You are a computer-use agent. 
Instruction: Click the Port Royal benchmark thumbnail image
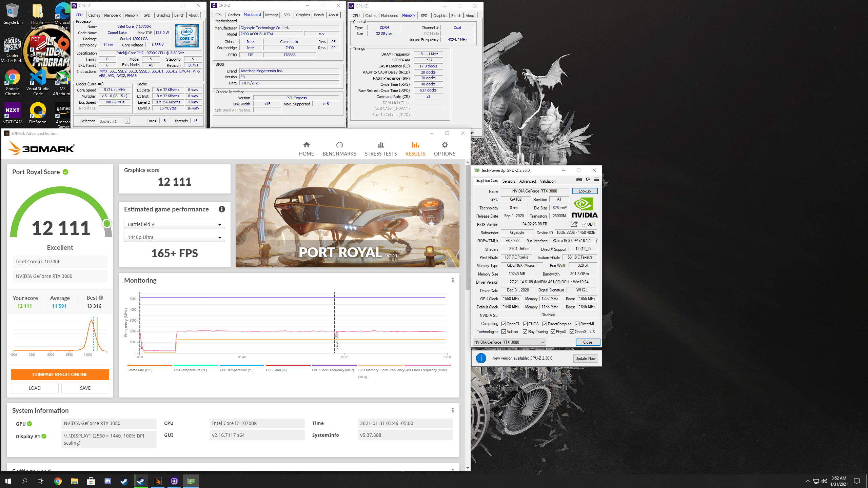pos(348,216)
